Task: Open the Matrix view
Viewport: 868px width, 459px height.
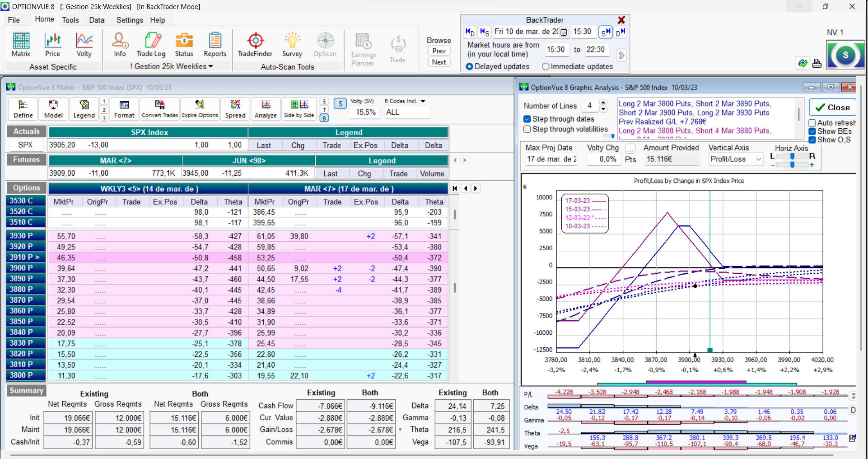Action: [21, 45]
